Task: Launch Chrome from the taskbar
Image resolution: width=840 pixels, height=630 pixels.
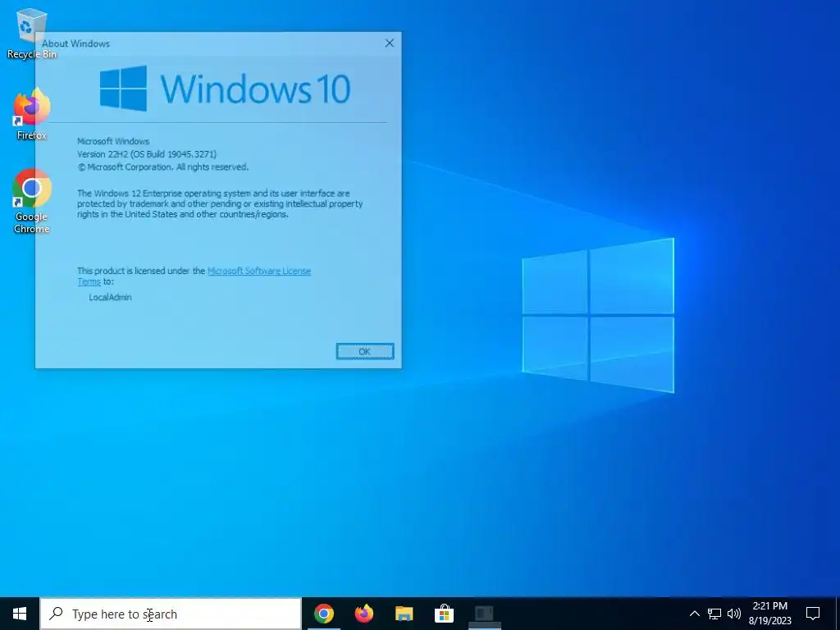Action: click(323, 614)
